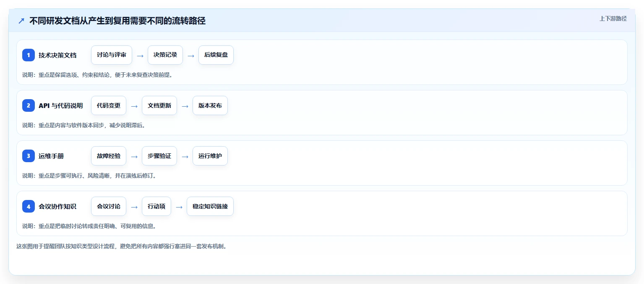The height and width of the screenshot is (284, 644).
Task: Click the 技术决策文档 row title
Action: pos(57,55)
